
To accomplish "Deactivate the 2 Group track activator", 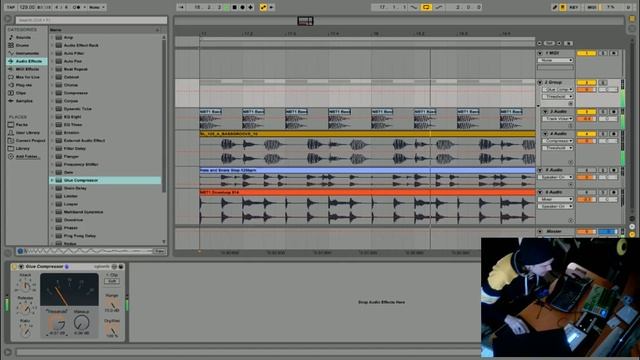I will pos(586,82).
